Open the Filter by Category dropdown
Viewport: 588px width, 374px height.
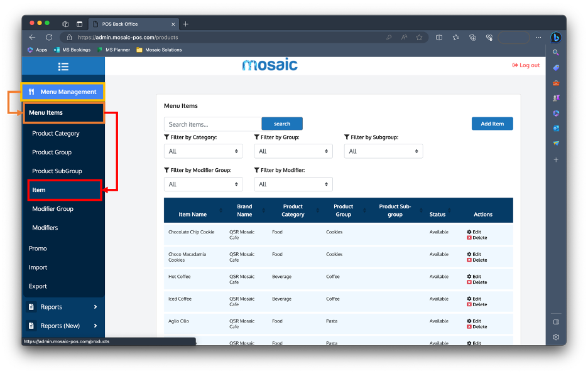(x=203, y=151)
